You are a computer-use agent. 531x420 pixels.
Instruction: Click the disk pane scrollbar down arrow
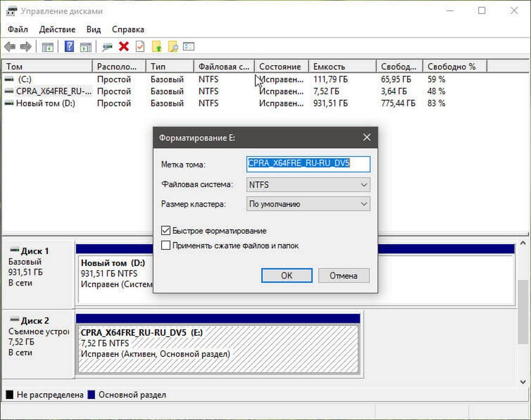(x=523, y=382)
